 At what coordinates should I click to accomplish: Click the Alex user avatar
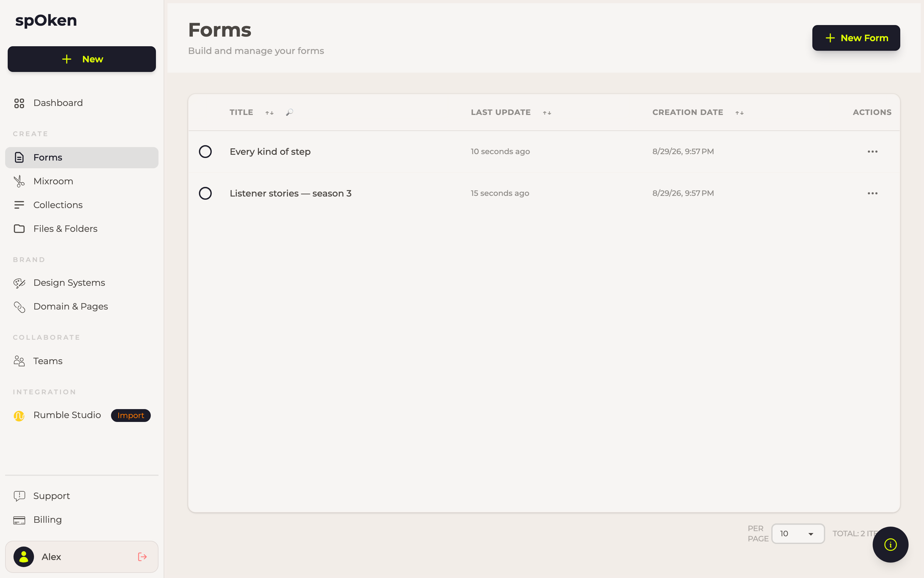(x=24, y=557)
